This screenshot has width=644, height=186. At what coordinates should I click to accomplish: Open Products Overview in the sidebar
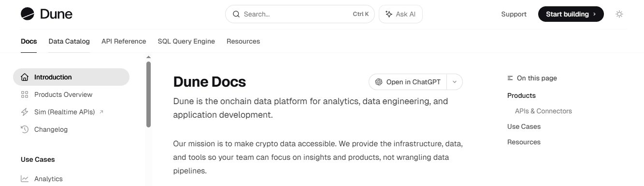click(71, 94)
